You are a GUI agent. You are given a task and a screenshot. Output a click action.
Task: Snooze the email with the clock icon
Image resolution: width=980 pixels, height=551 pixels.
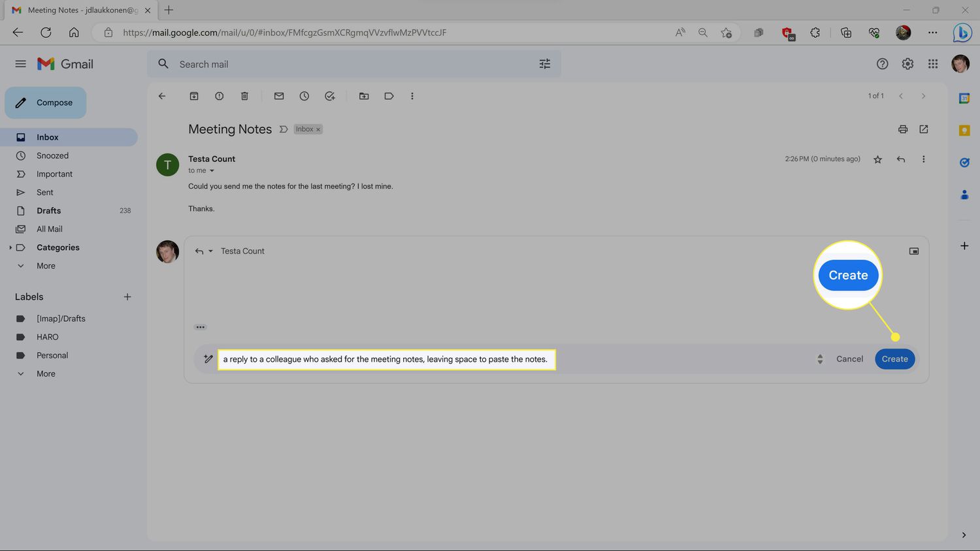pos(304,96)
